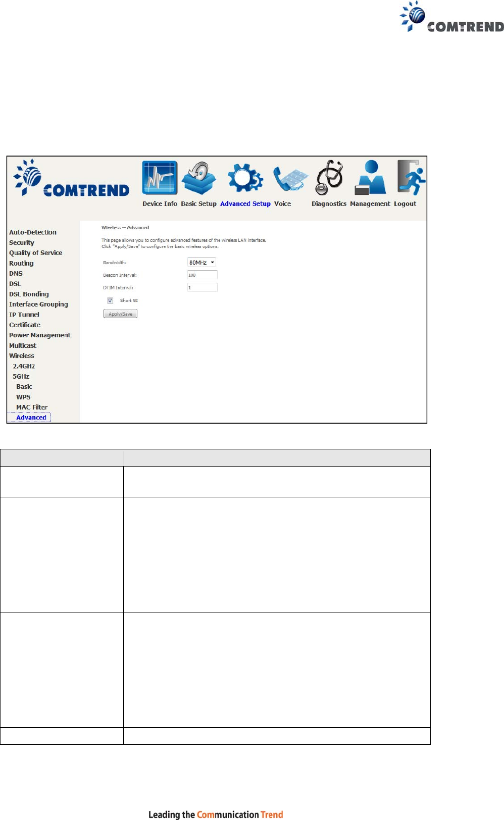The width and height of the screenshot is (504, 820).
Task: Open the Voice phone icon
Action: [x=290, y=179]
